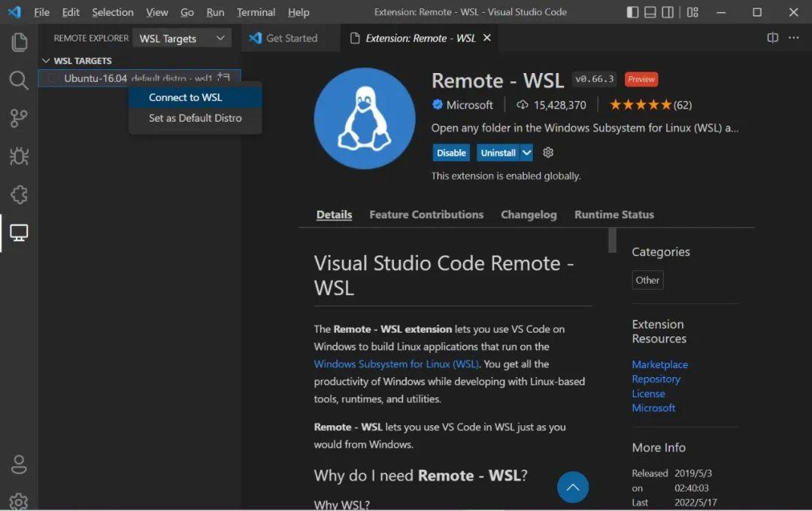Viewport: 812px width, 511px height.
Task: Click the scroll-to-top arrow button
Action: (x=572, y=488)
